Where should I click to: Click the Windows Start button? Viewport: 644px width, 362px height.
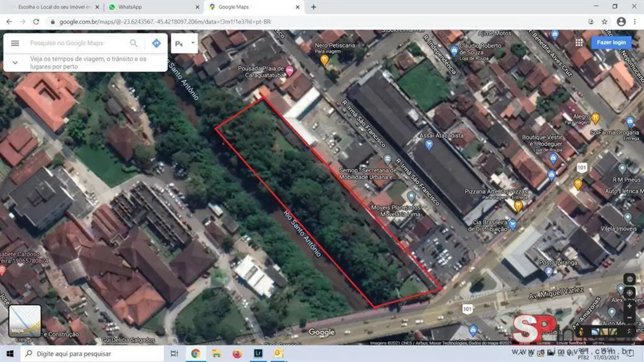tap(10, 353)
